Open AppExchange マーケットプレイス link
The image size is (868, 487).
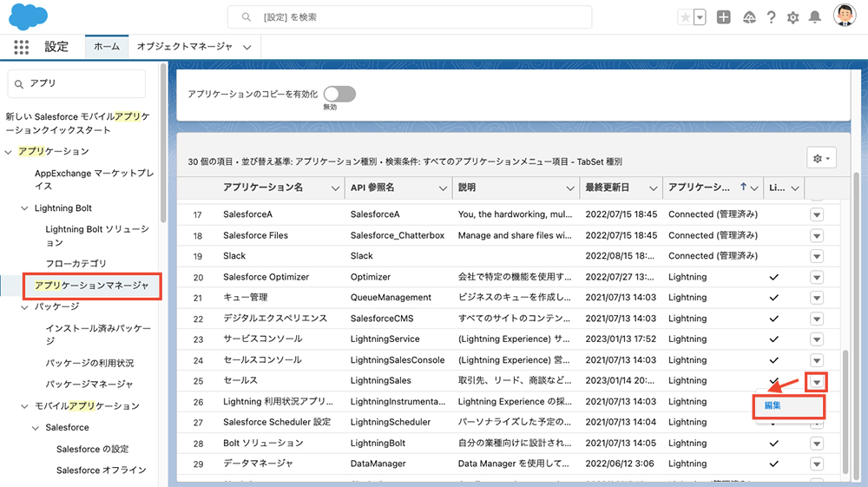point(94,180)
